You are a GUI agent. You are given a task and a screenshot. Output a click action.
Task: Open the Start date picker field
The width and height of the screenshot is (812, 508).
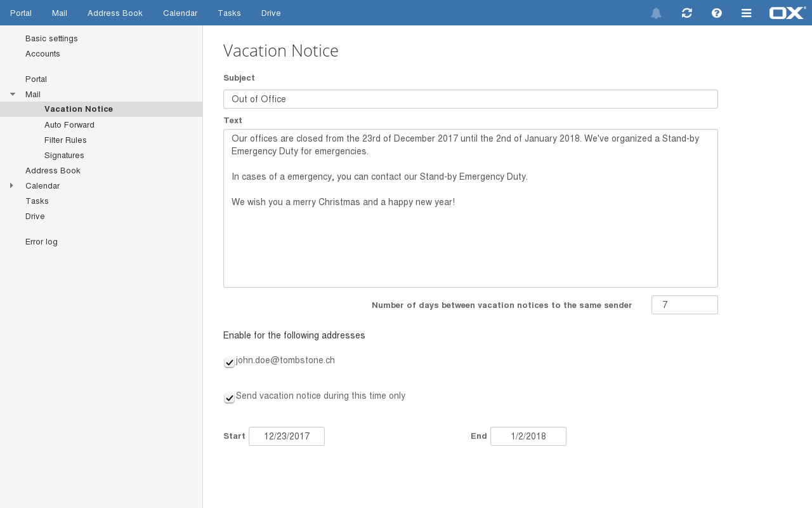(287, 436)
